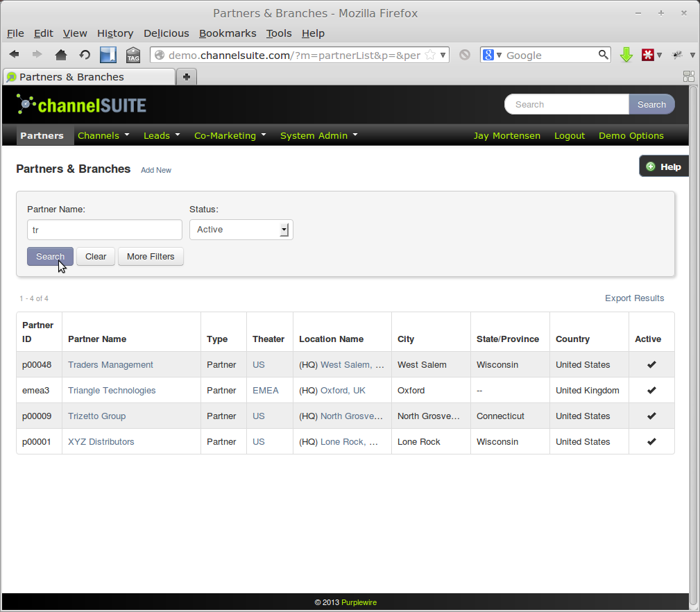Viewport: 700px width, 612px height.
Task: Open the Oxford, UK location link
Action: (343, 390)
